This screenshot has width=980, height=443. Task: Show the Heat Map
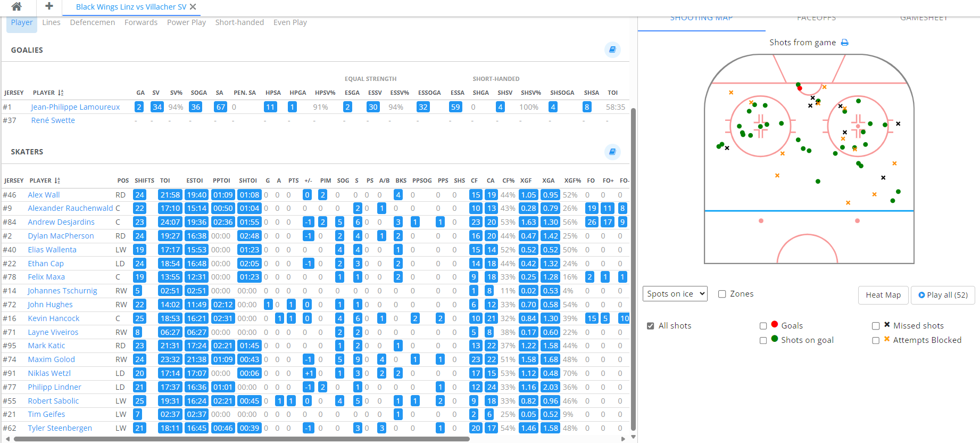pyautogui.click(x=883, y=295)
